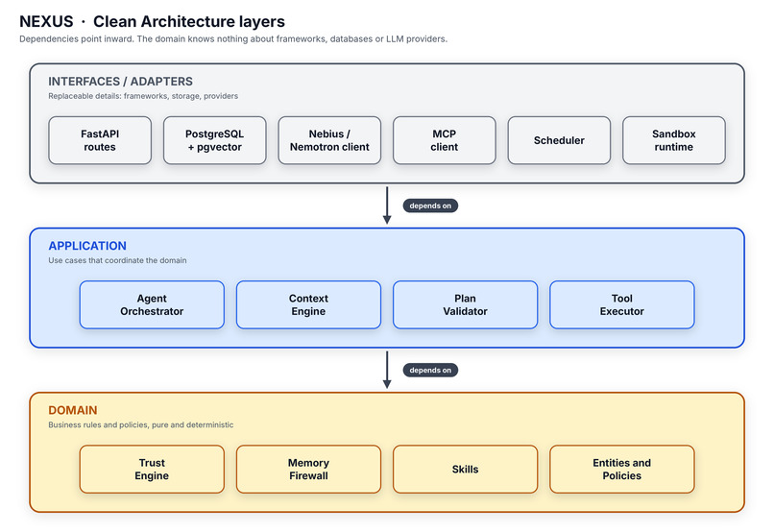This screenshot has width=774, height=532.
Task: Click 'Business rules and policies' description text
Action: point(140,424)
